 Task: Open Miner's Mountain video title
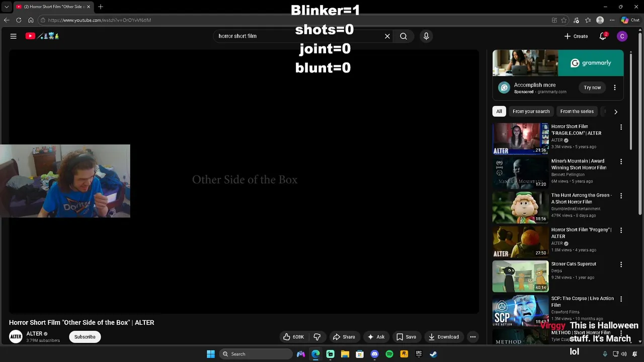point(579,164)
